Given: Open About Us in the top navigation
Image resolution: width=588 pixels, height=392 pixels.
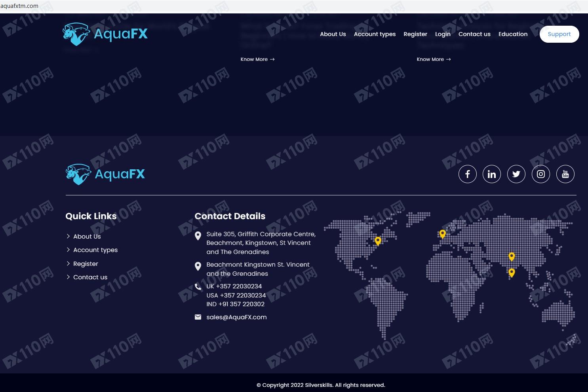Looking at the screenshot, I should click(333, 34).
